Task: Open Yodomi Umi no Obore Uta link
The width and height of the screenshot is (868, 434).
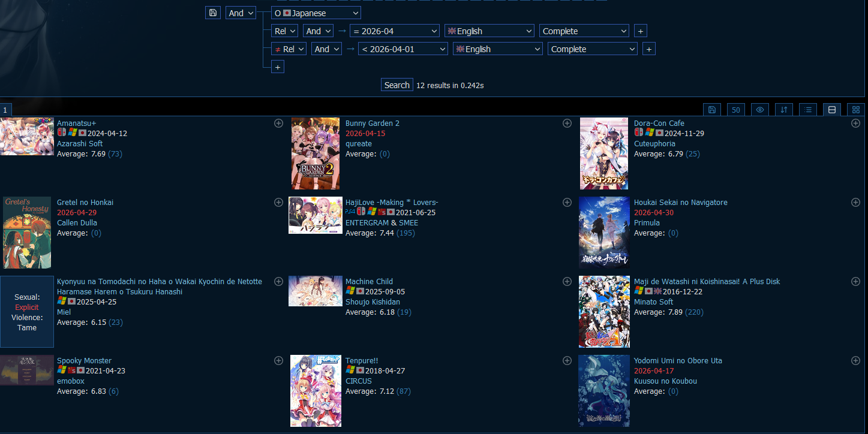Action: [678, 360]
